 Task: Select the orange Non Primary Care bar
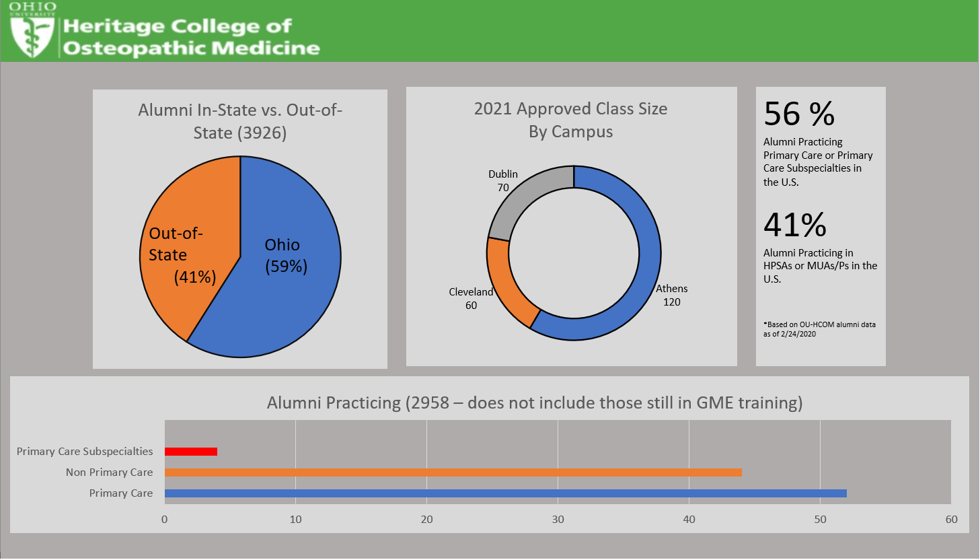point(453,473)
